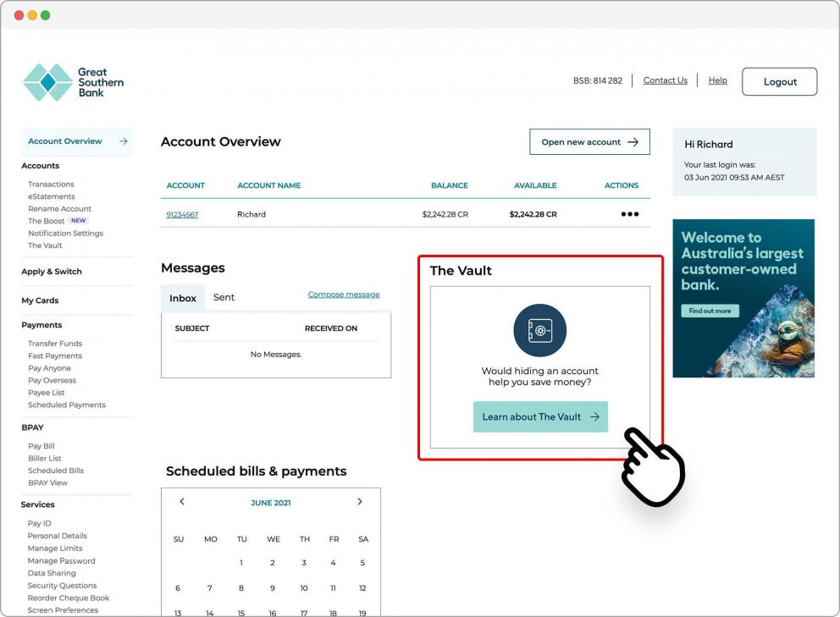Expand the My Cards section
Viewport: 840px width, 617px height.
(40, 300)
